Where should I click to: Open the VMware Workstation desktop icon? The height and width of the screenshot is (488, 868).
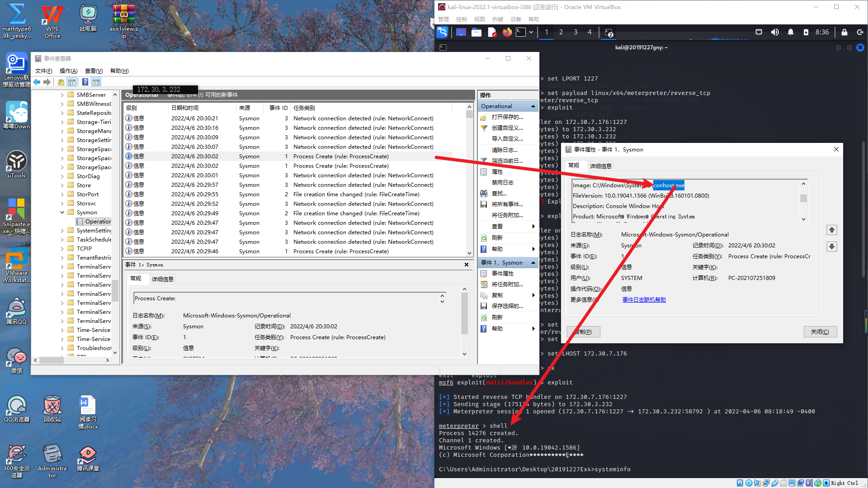[x=17, y=265]
